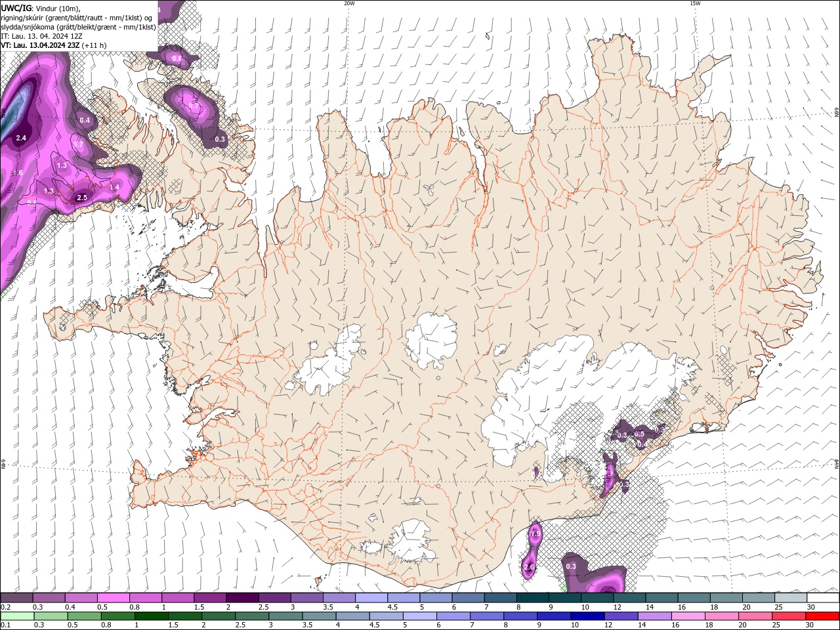This screenshot has height=630, width=840.
Task: Click the 1.4 snowfall value label
Action: pyautogui.click(x=114, y=187)
